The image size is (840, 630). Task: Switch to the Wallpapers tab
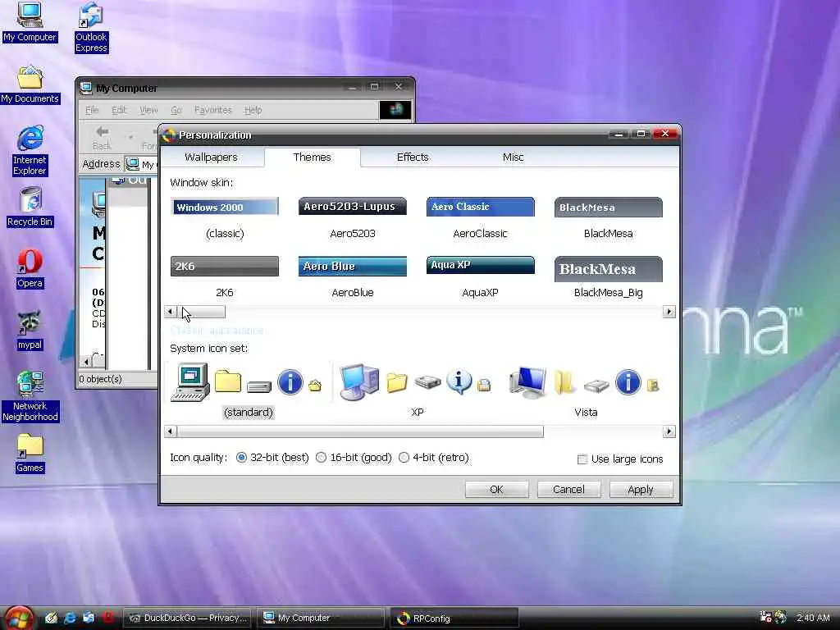coord(211,157)
